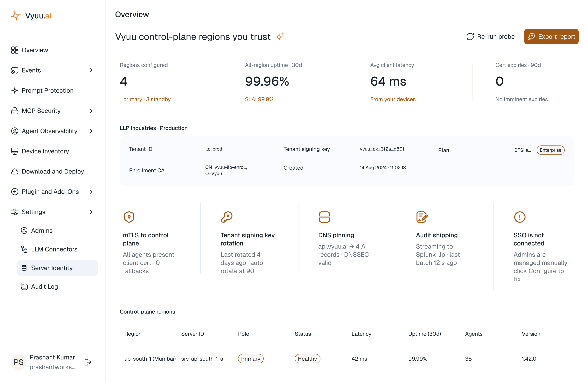The width and height of the screenshot is (588, 382).
Task: Click the 99.96% uptime value
Action: pyautogui.click(x=267, y=81)
